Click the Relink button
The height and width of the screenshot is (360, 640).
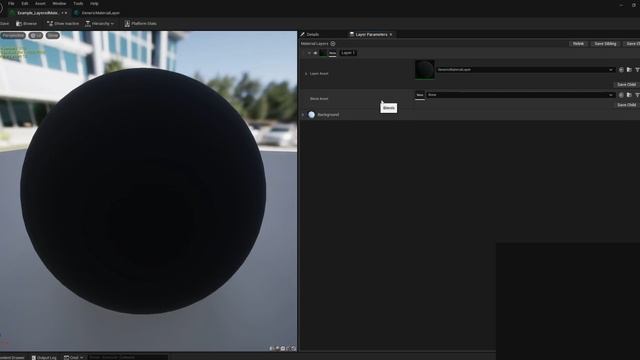578,44
